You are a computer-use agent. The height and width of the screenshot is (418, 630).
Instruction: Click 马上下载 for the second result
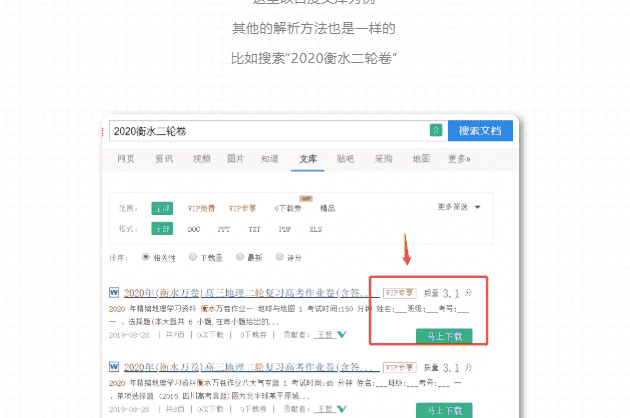(x=444, y=410)
